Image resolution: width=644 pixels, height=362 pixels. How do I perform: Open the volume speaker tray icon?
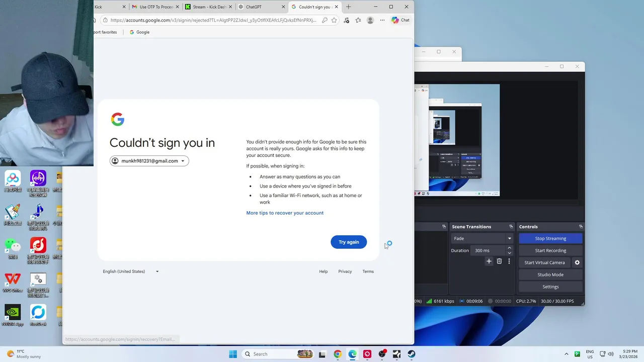(611, 354)
